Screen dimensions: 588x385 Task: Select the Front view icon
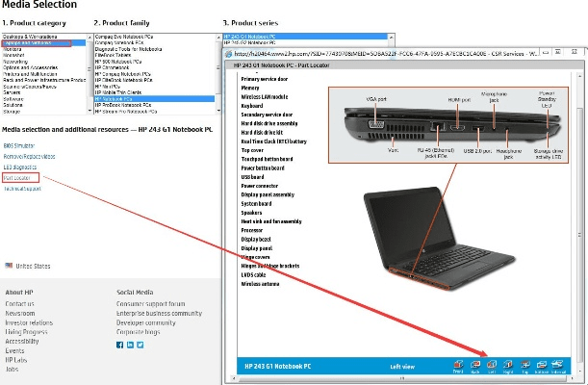point(458,365)
